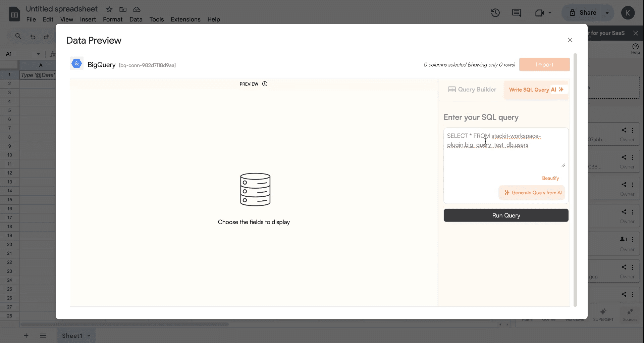The image size is (644, 343).
Task: Click the video call camera icon
Action: 539,13
